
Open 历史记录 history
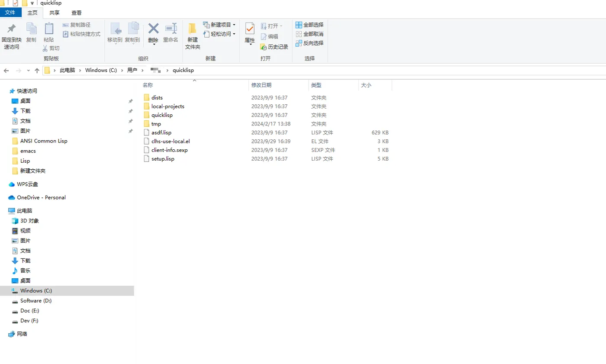coord(274,47)
